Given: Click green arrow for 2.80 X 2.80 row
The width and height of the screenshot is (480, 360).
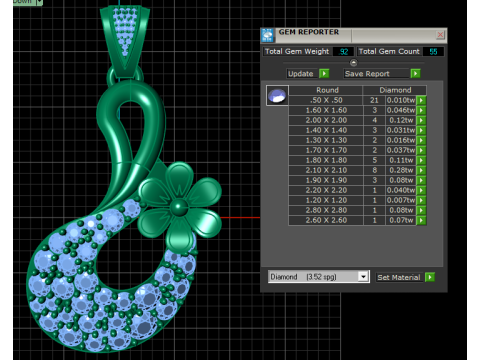Looking at the screenshot, I should (x=421, y=210).
